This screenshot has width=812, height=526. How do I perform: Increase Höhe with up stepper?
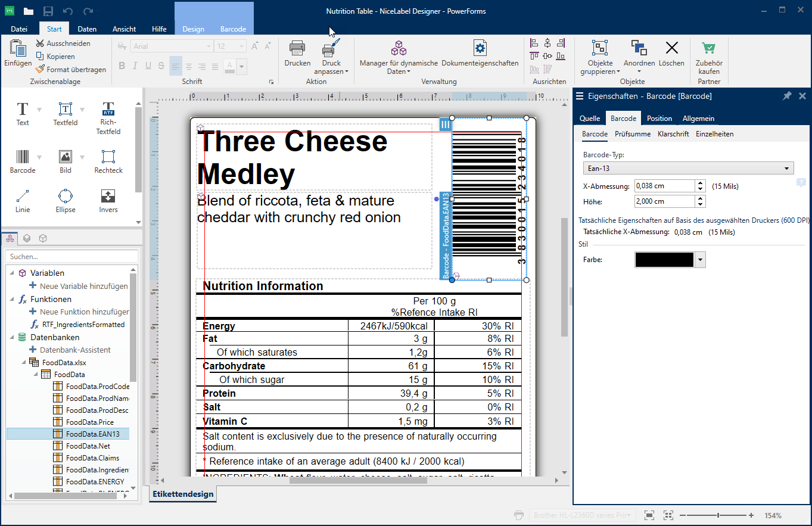(701, 198)
